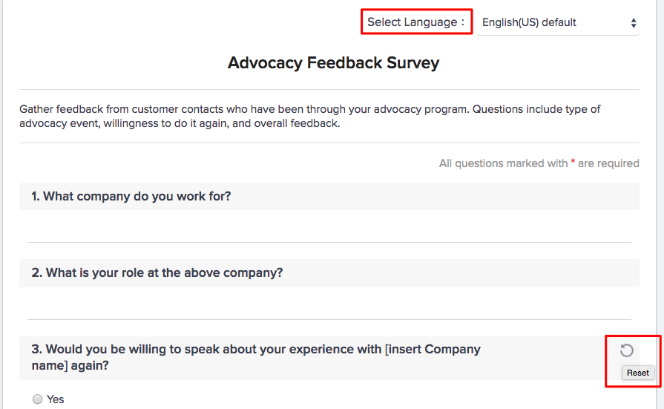Click the red asterisk in required notice

coord(573,162)
